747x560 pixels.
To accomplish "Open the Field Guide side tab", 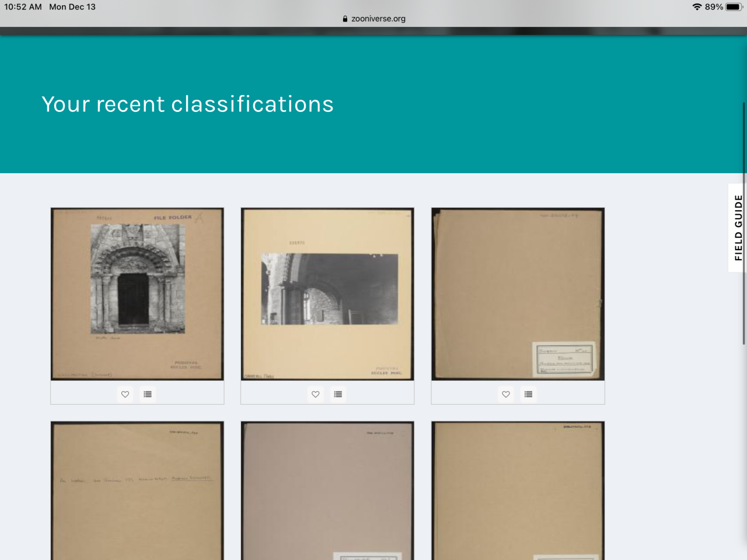I will (x=738, y=228).
